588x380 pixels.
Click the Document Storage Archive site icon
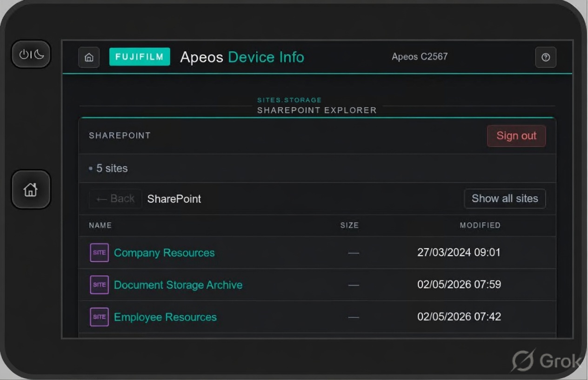pyautogui.click(x=99, y=285)
